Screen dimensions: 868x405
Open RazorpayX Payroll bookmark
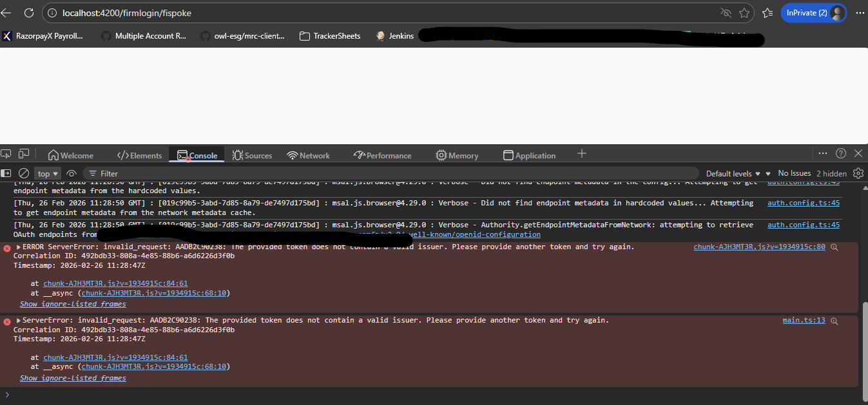[43, 36]
